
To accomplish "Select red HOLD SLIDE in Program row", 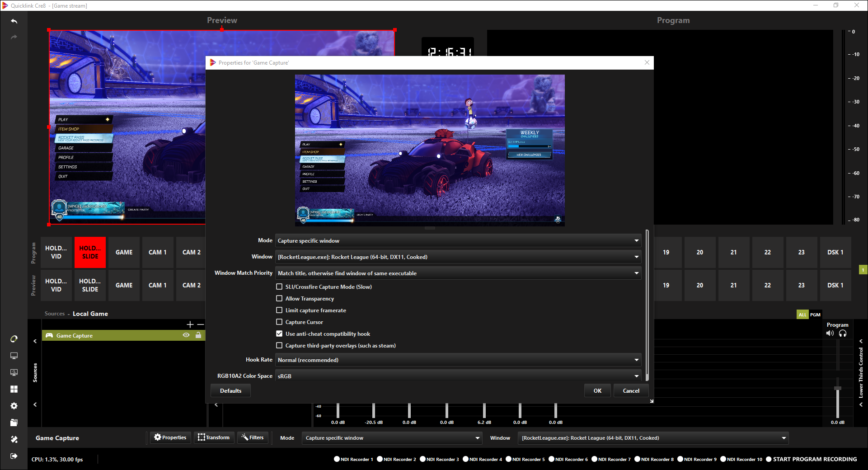I will click(x=90, y=252).
